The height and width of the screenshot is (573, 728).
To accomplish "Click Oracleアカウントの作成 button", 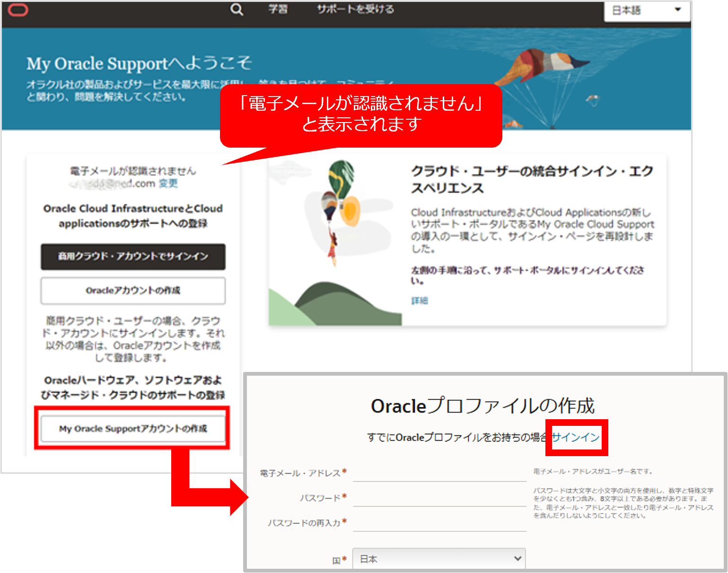I will pyautogui.click(x=133, y=291).
